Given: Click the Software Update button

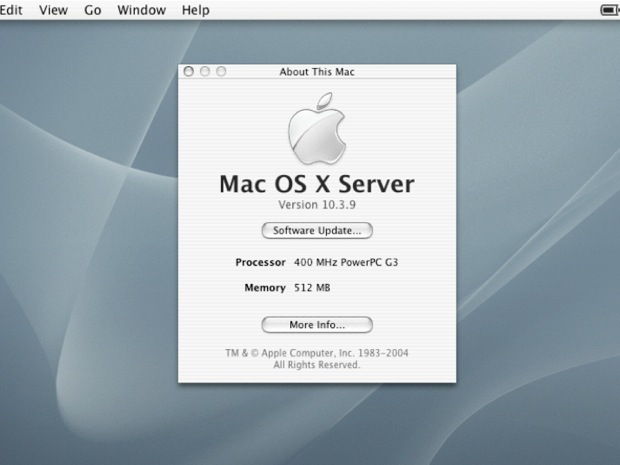Looking at the screenshot, I should coord(317,231).
